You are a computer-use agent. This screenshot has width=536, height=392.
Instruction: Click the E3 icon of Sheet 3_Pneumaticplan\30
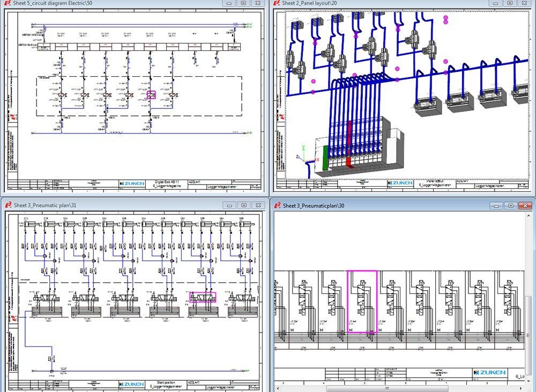point(277,205)
